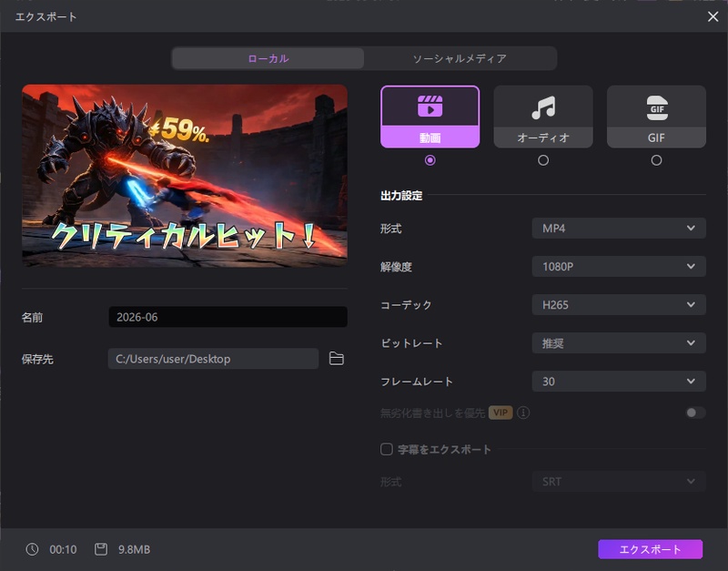The height and width of the screenshot is (571, 728).
Task: Select the オーディオ audio export card
Action: tap(543, 117)
